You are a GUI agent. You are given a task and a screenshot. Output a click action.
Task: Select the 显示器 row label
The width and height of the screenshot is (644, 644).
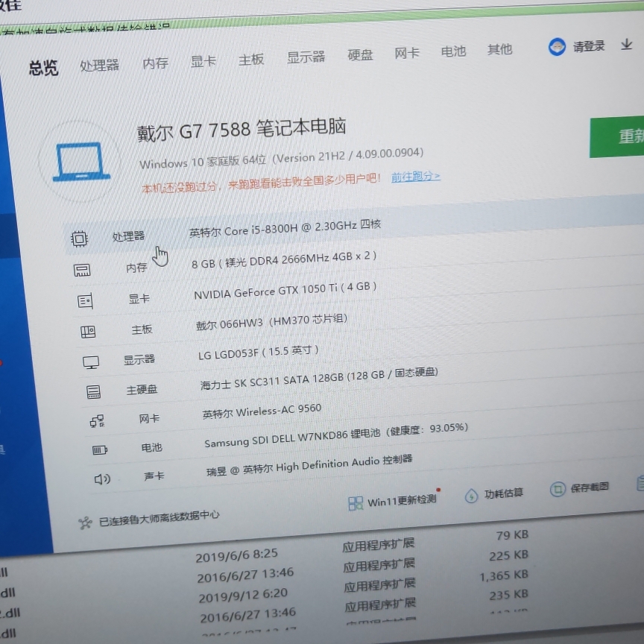point(139,359)
